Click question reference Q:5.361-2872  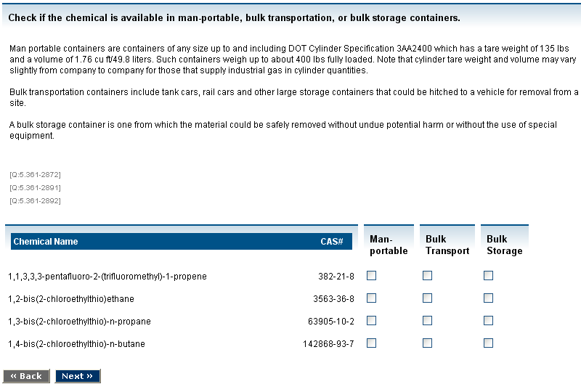coord(35,175)
